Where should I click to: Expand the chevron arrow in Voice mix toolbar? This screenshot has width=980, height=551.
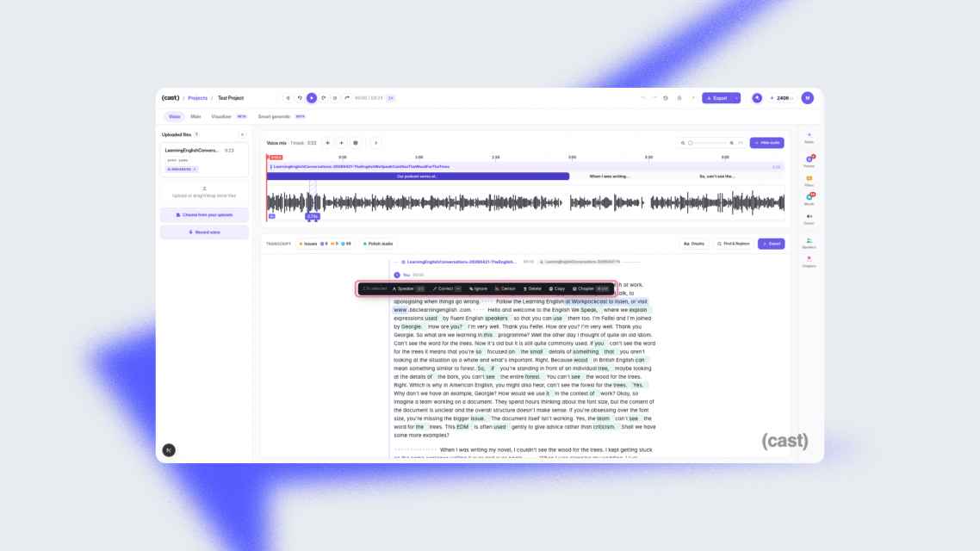coord(375,143)
